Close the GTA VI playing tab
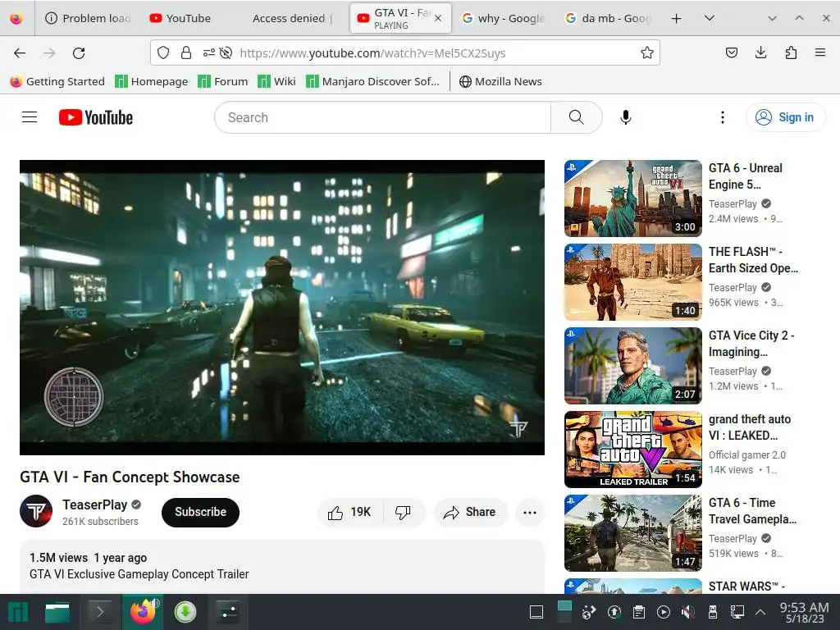Screen dimensions: 840x630 (438, 18)
